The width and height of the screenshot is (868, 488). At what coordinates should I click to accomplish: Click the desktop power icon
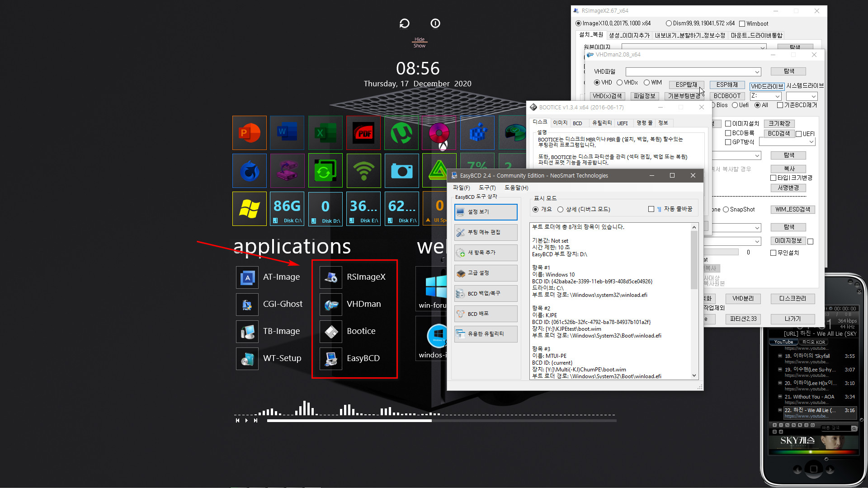(435, 23)
